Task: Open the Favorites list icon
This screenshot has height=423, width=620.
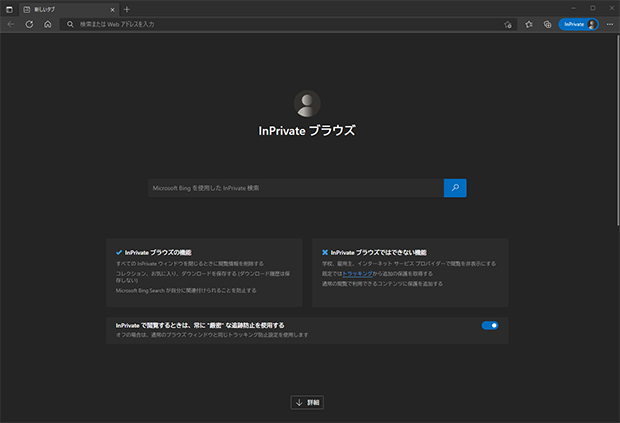Action: [x=529, y=25]
